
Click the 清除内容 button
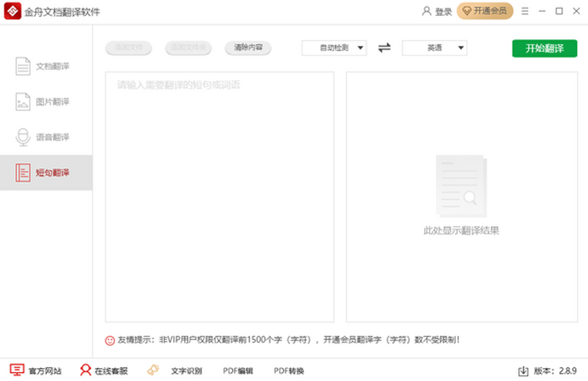click(x=248, y=48)
